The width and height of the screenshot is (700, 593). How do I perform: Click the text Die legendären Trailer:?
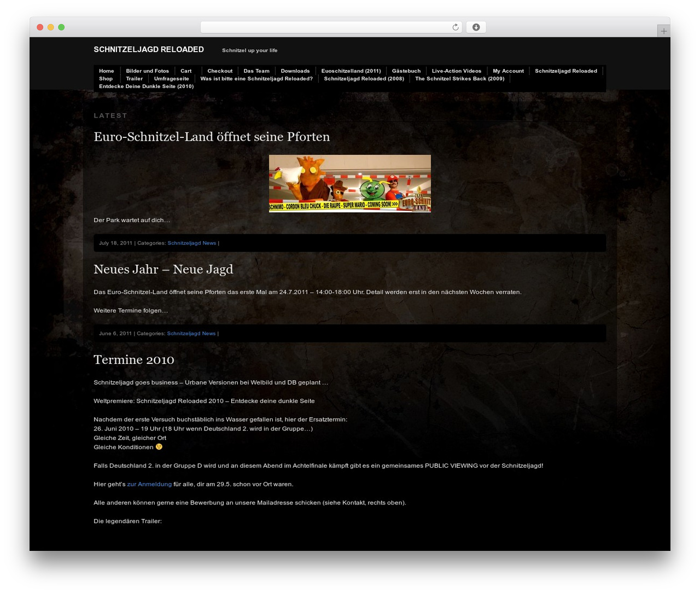click(127, 521)
